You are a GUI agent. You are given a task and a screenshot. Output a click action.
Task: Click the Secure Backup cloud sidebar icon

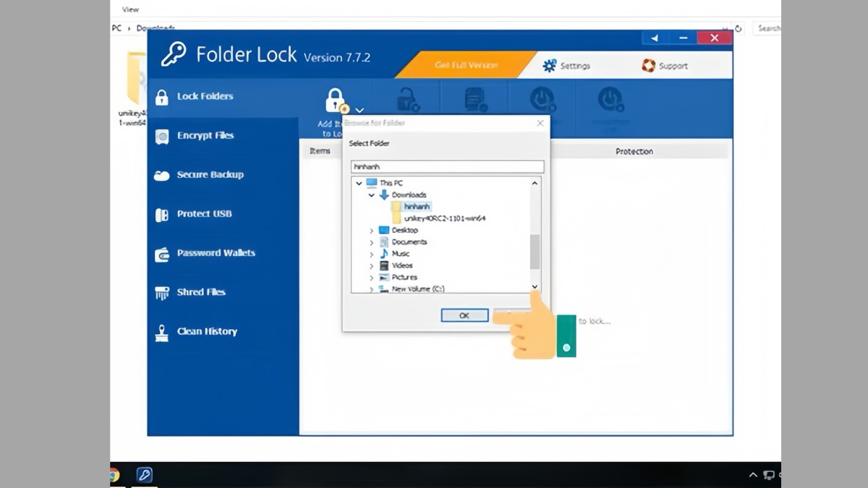click(162, 175)
